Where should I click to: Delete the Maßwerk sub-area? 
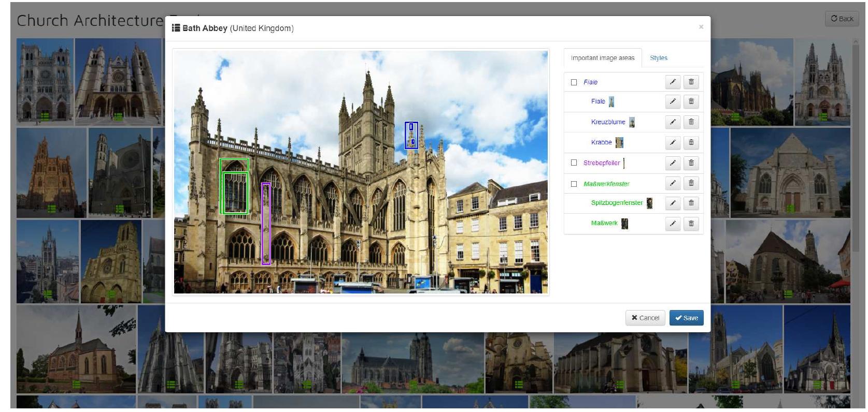[691, 224]
